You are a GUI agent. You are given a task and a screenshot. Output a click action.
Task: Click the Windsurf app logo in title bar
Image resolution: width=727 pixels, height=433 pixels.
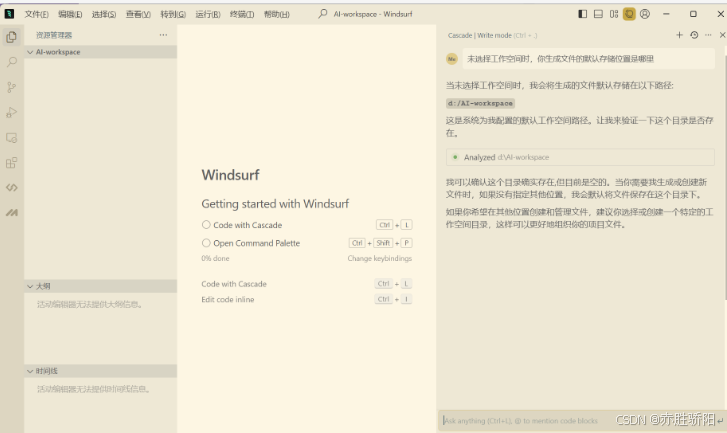(9, 14)
